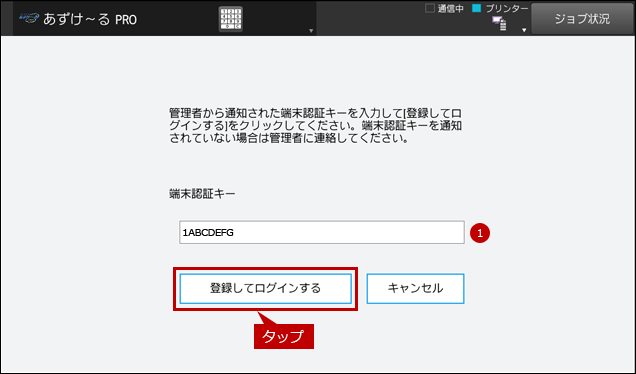
Task: Click the 端末認証キー label text
Action: [202, 194]
